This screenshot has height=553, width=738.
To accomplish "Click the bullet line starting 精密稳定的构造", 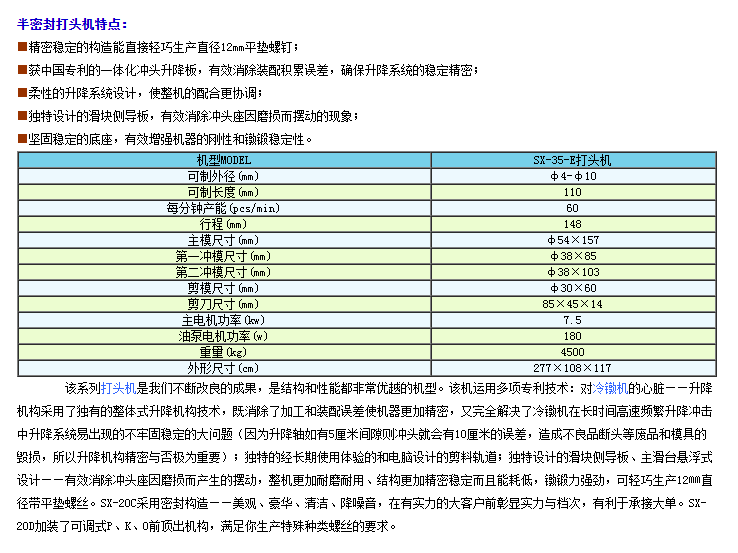I will 157,47.
